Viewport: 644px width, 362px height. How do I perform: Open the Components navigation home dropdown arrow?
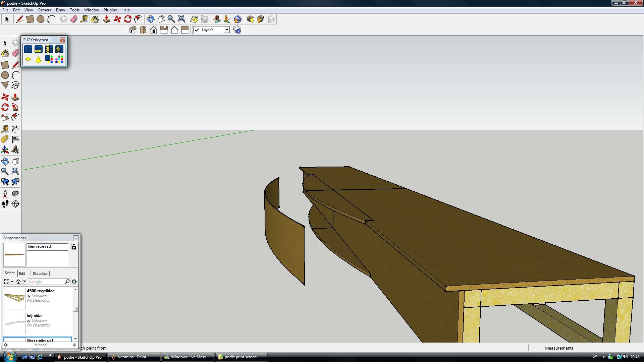point(24,282)
